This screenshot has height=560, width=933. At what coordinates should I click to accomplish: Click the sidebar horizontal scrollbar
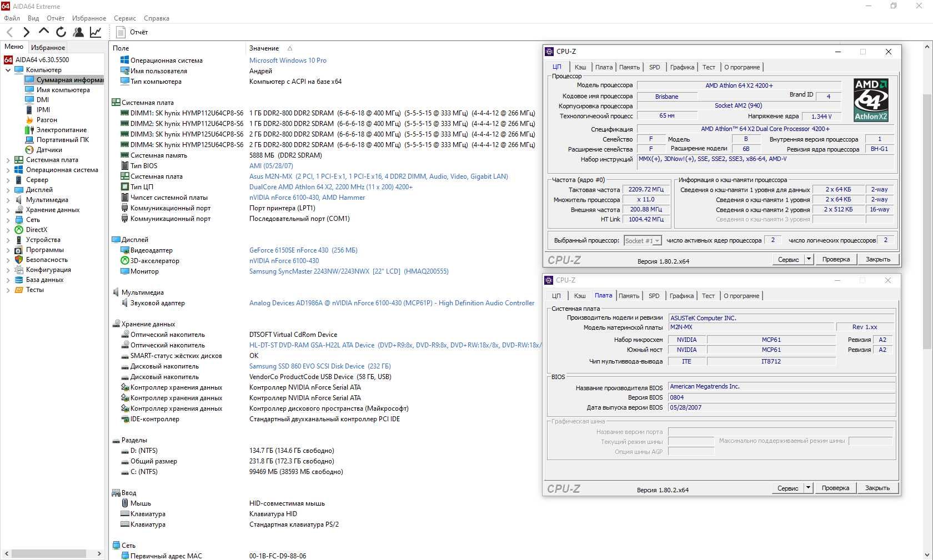point(49,553)
